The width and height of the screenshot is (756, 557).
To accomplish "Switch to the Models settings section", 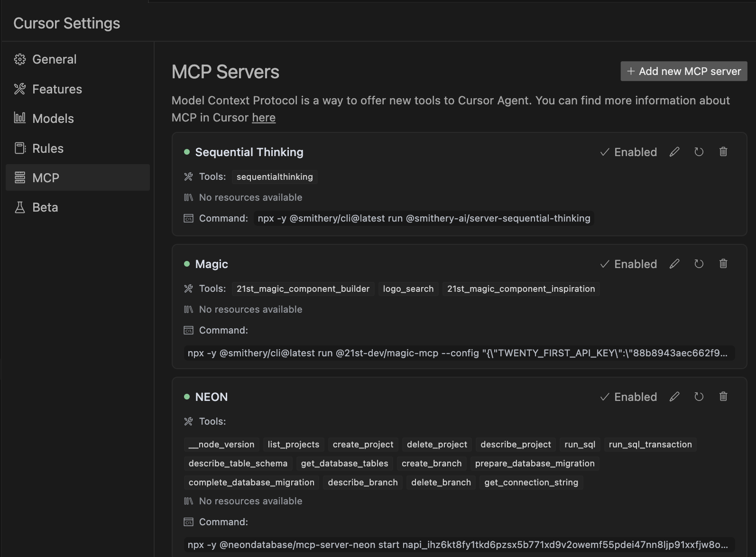I will pos(53,119).
